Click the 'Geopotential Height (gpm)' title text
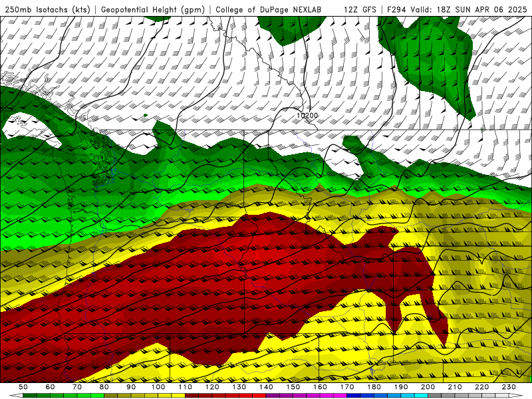 point(153,10)
